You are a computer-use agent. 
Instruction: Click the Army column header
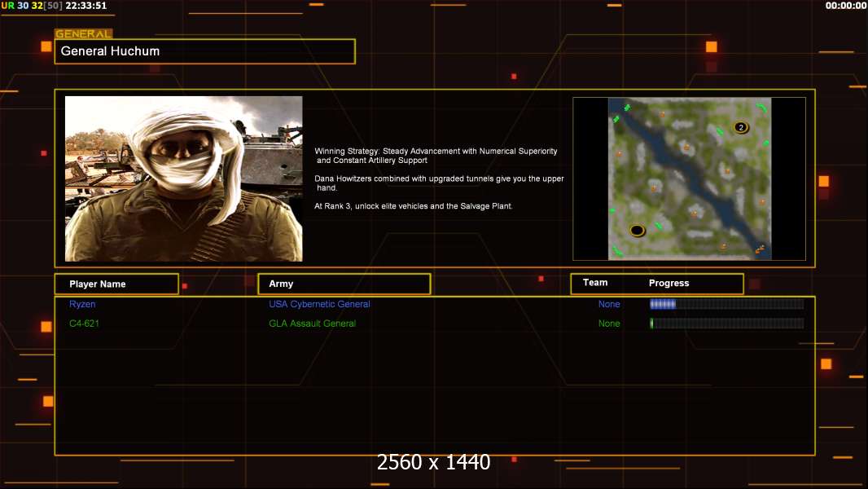(x=344, y=284)
